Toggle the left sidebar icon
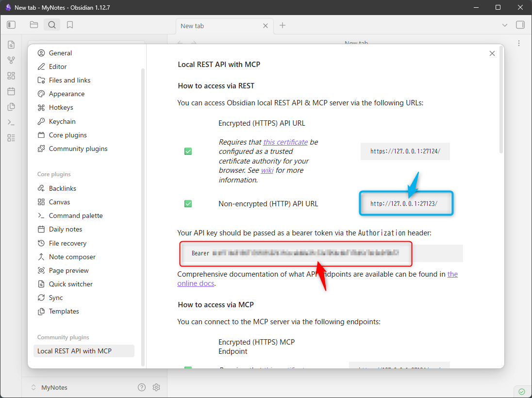532x398 pixels. [x=11, y=25]
